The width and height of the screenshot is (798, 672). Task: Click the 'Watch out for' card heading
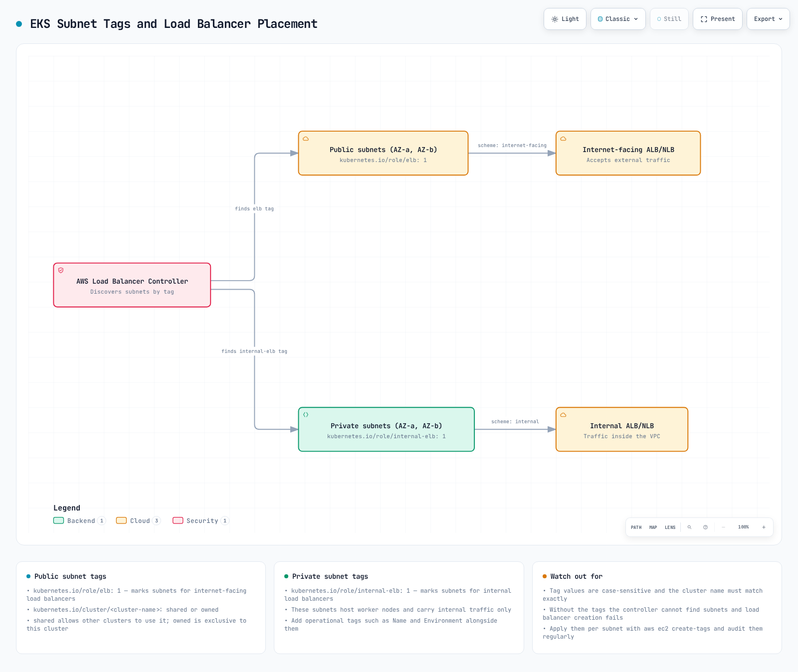(577, 576)
